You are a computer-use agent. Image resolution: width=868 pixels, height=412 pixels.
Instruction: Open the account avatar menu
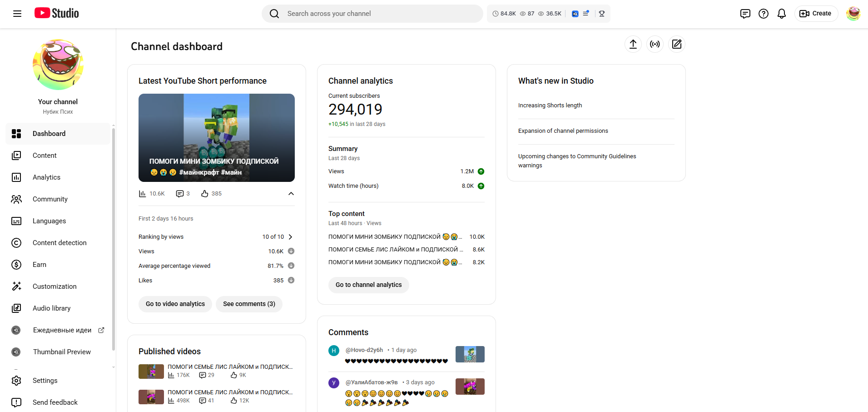(853, 14)
